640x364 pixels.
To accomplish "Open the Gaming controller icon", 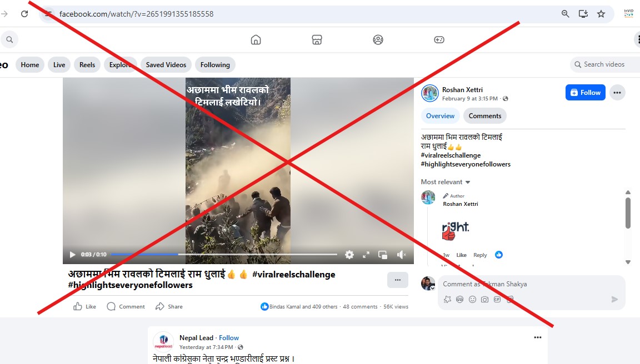I will [439, 39].
